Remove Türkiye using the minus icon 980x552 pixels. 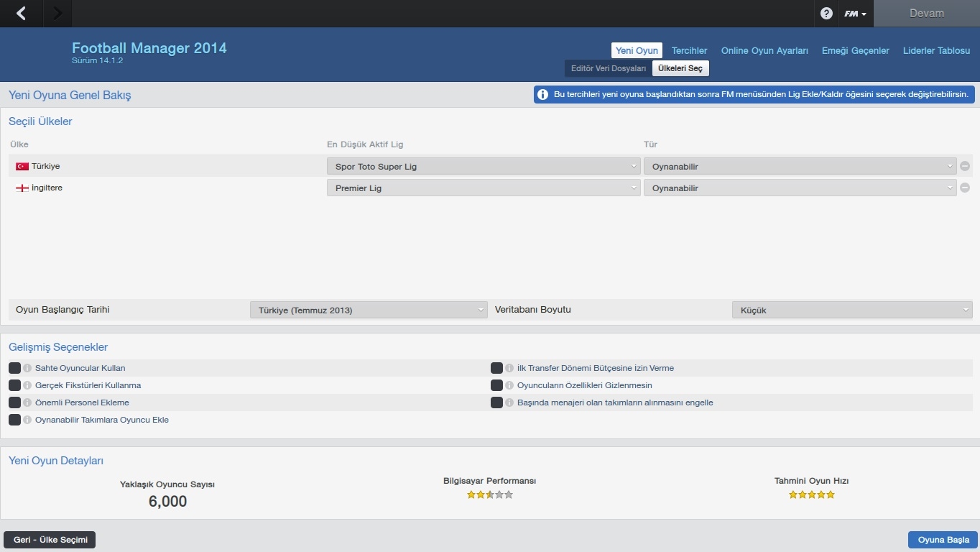click(x=965, y=166)
